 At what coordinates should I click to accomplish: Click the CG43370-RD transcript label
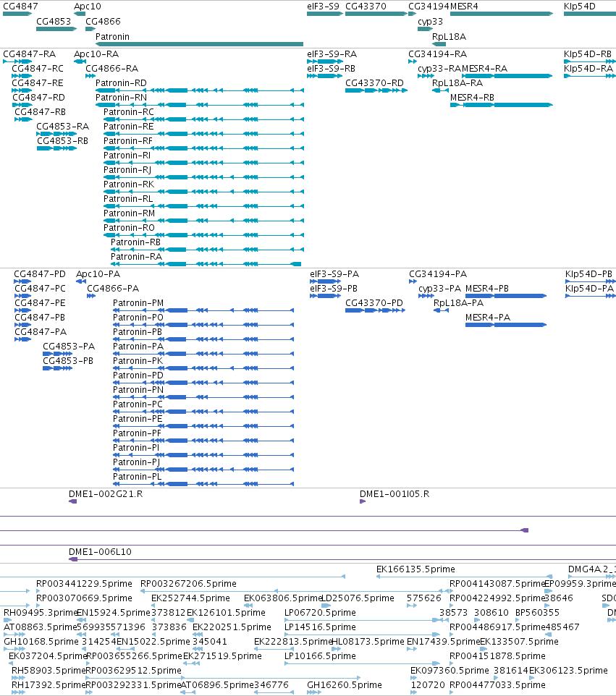pos(374,83)
